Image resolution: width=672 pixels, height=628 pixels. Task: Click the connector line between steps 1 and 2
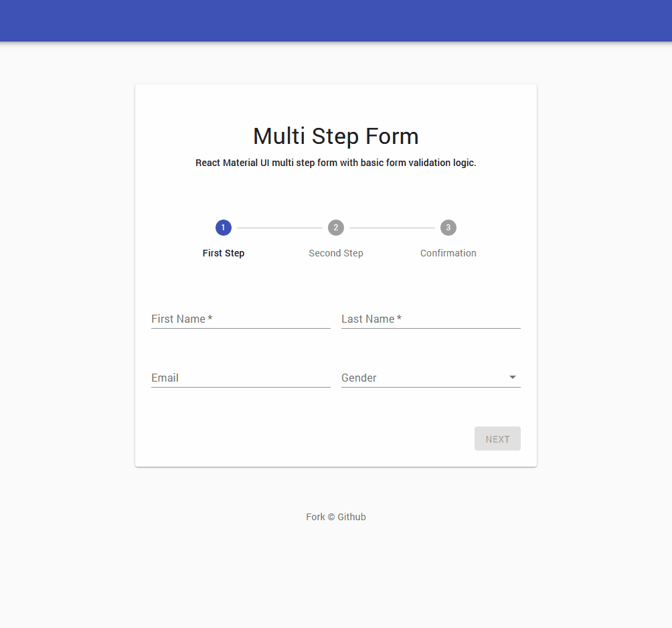click(279, 227)
